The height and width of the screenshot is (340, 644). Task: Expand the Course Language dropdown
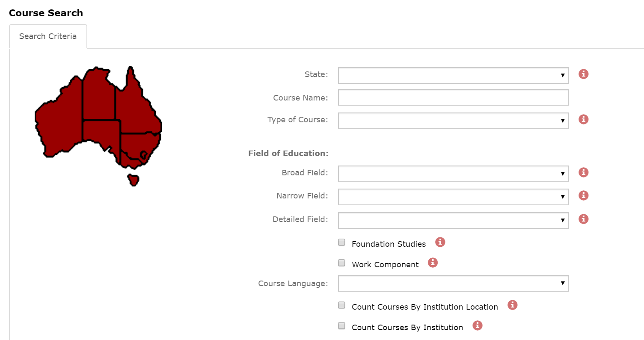click(x=453, y=283)
